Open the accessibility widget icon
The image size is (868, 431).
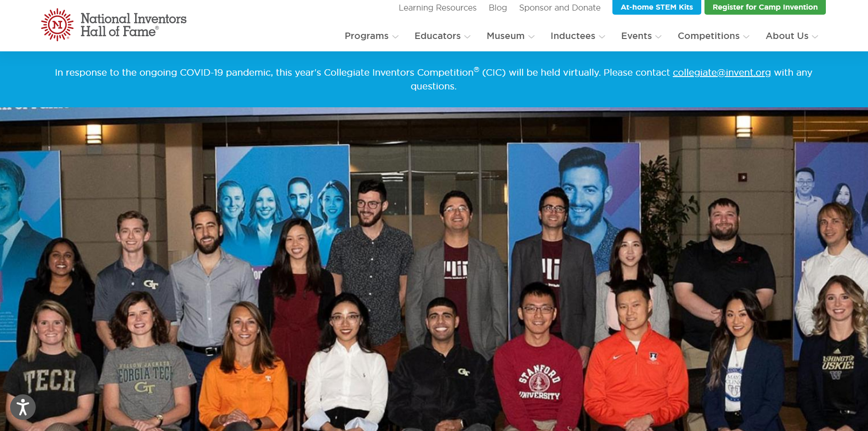(23, 407)
